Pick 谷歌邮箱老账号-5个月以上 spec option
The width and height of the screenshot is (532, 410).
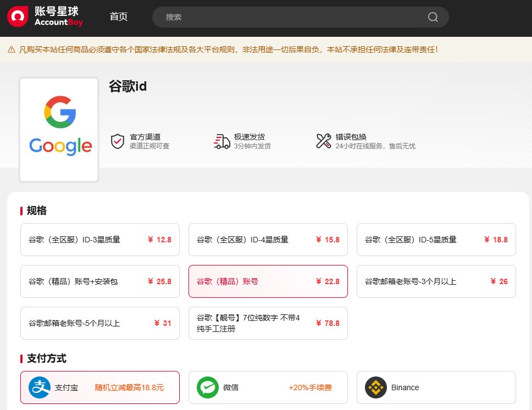coord(100,323)
